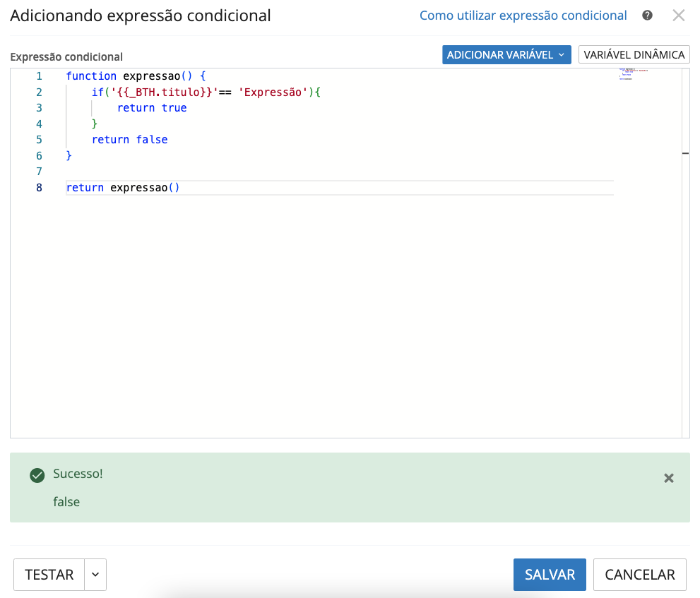Expand the Testar options arrow
Screen dimensions: 700x598
click(x=95, y=575)
